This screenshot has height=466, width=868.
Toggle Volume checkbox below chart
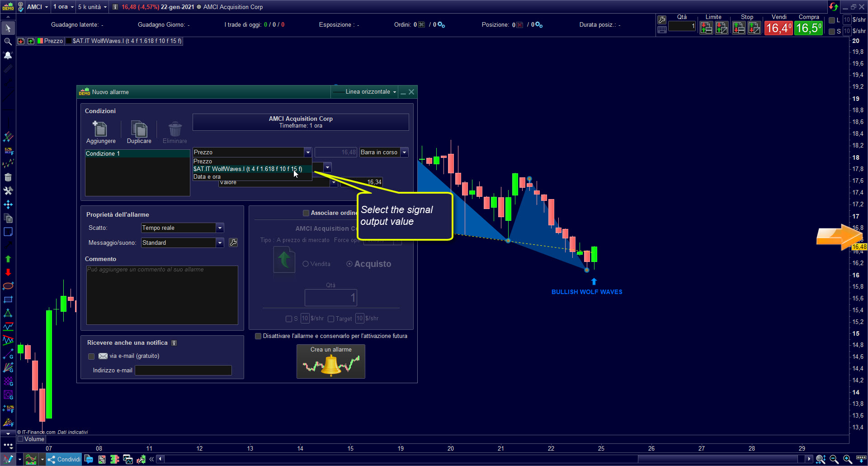click(20, 439)
